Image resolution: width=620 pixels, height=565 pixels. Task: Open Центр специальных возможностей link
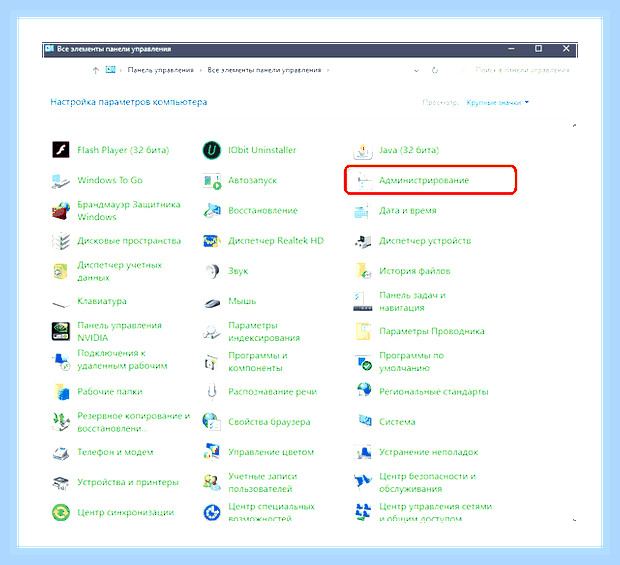[271, 512]
